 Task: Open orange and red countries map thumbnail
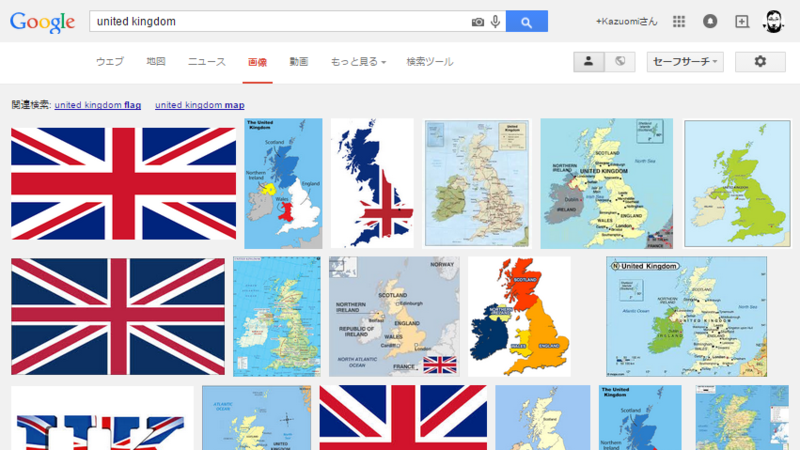(x=519, y=316)
